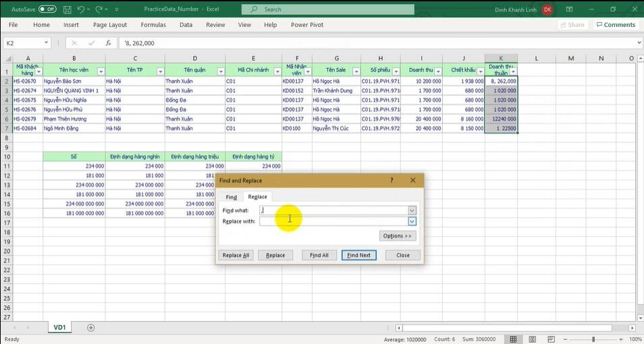Open the Home ribbon tab
Viewport: 644px width, 344px height.
point(41,25)
